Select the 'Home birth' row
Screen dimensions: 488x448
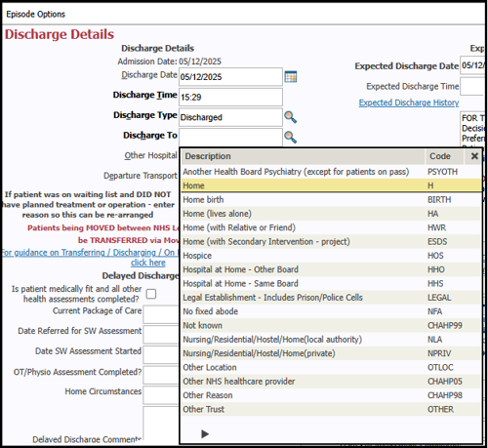pyautogui.click(x=331, y=200)
